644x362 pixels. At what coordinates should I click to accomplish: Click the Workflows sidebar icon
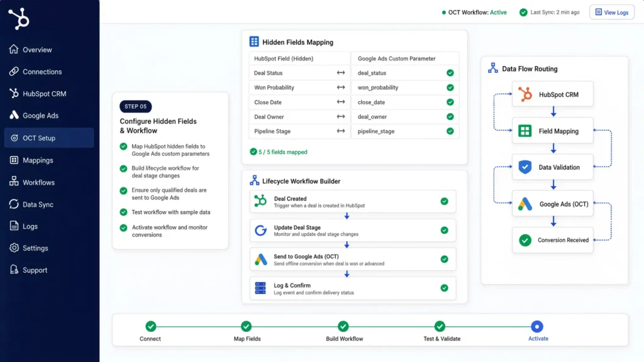point(14,182)
